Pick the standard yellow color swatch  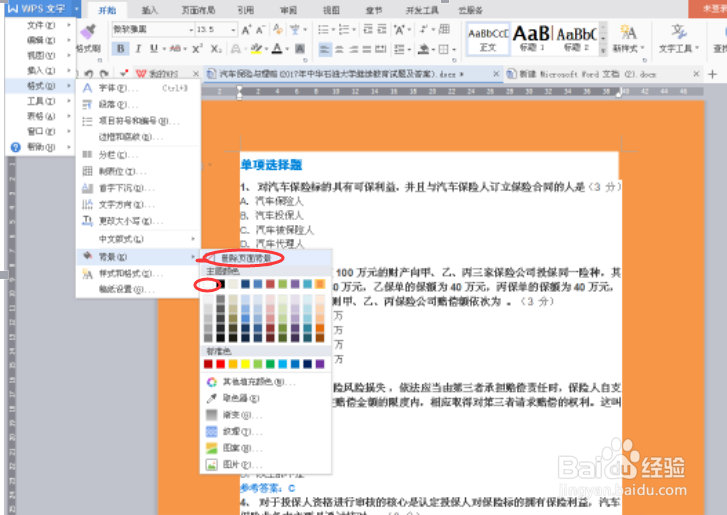[x=246, y=364]
